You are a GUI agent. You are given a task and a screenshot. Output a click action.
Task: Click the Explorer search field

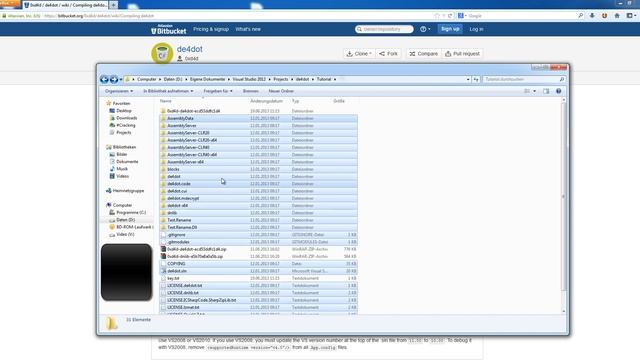(x=524, y=79)
